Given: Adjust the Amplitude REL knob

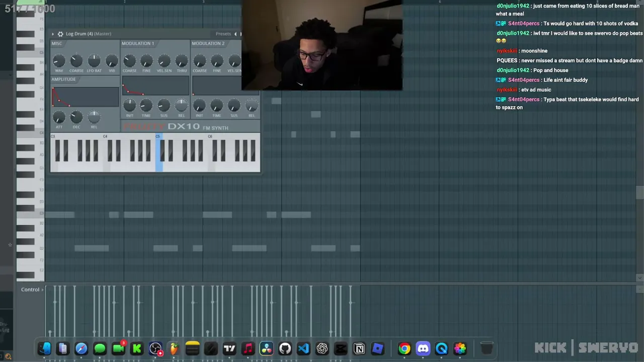Looking at the screenshot, I should tap(94, 117).
